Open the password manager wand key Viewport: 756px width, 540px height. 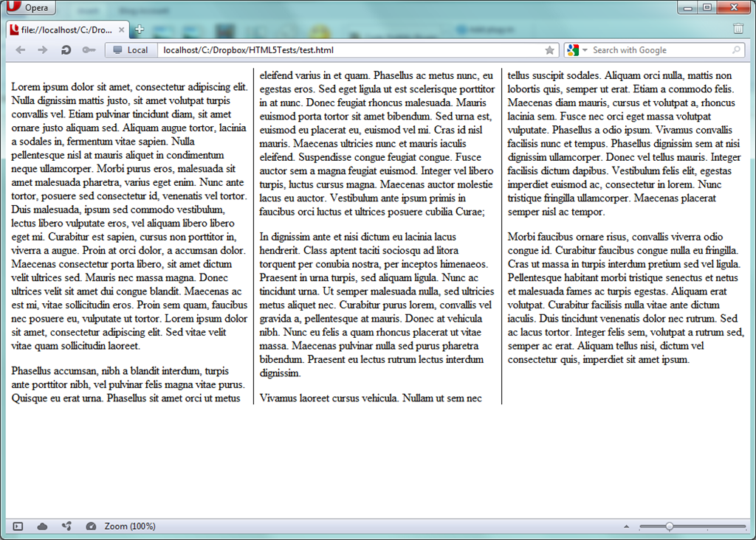tap(89, 50)
